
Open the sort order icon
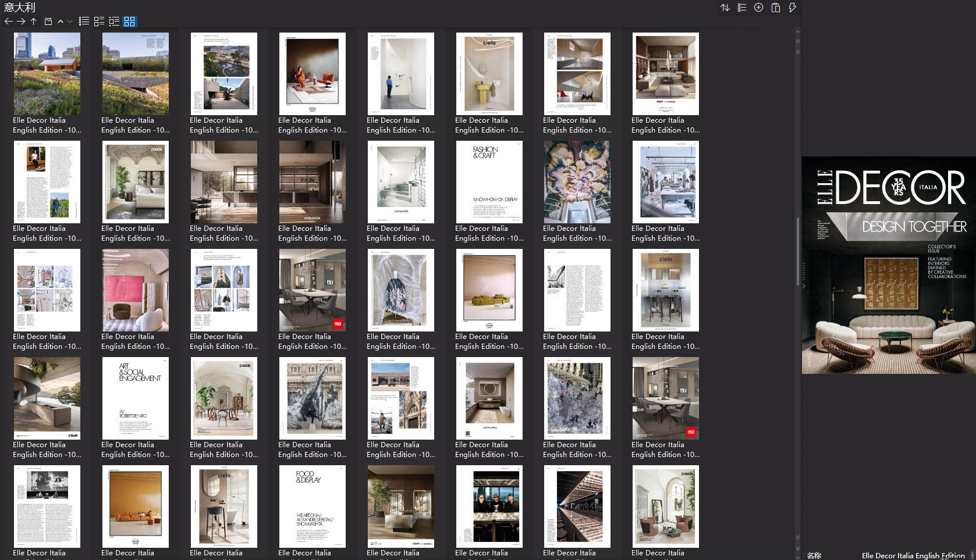click(x=725, y=8)
